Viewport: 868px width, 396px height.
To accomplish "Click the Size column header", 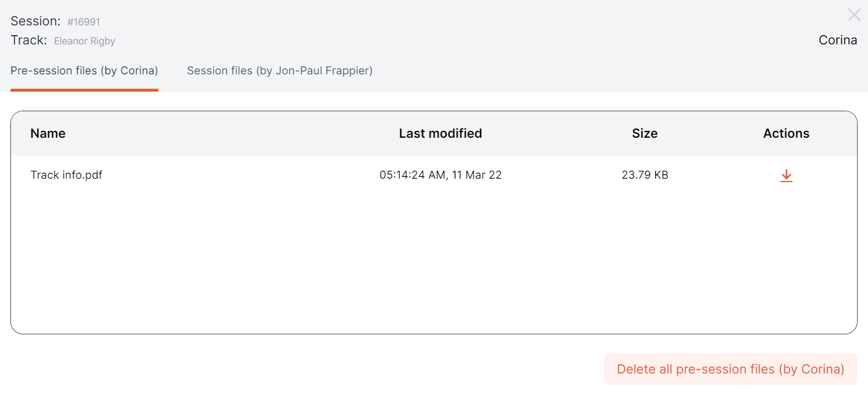I will 644,134.
